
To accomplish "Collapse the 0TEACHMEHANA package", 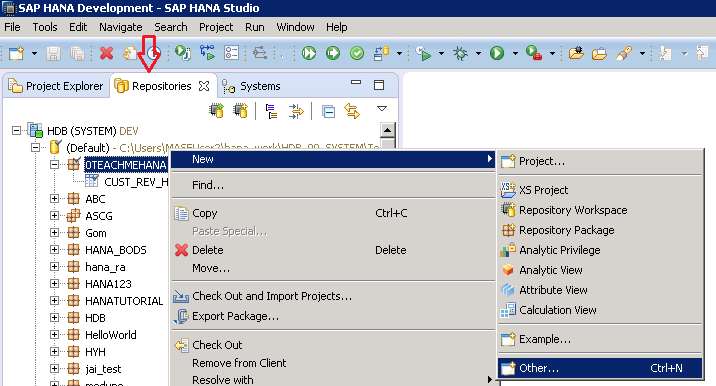I will [54, 164].
